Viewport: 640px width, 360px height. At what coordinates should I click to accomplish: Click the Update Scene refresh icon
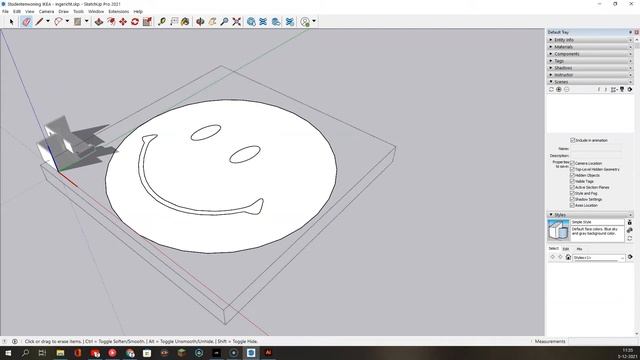(551, 89)
